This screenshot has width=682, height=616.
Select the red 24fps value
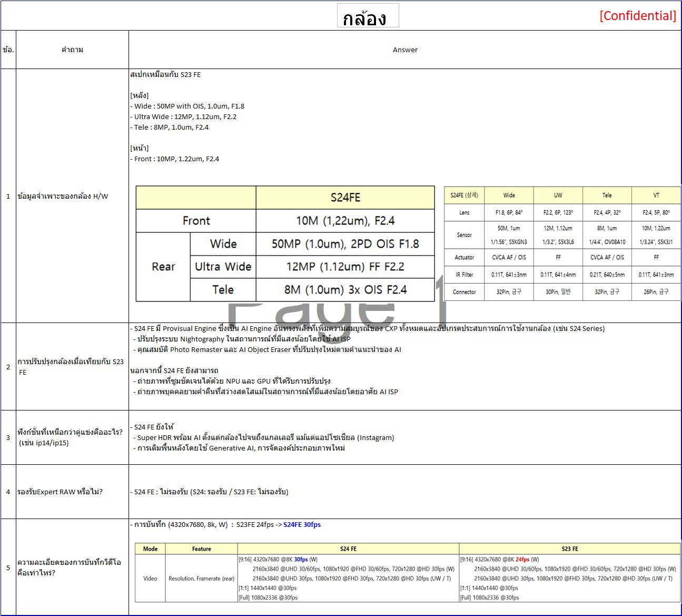click(x=522, y=560)
